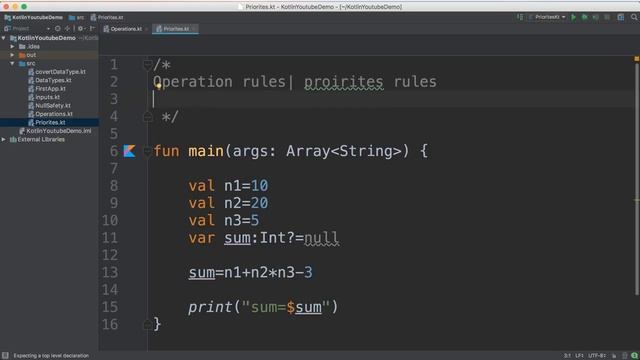Viewport: 640px width, 360px height.
Task: Click the print function call
Action: click(x=210, y=307)
